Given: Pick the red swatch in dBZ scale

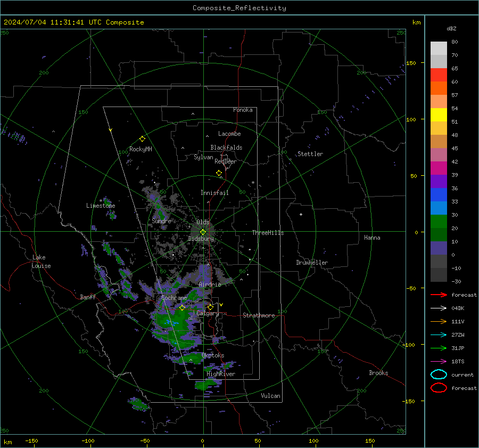Looking at the screenshot, I should [x=439, y=75].
